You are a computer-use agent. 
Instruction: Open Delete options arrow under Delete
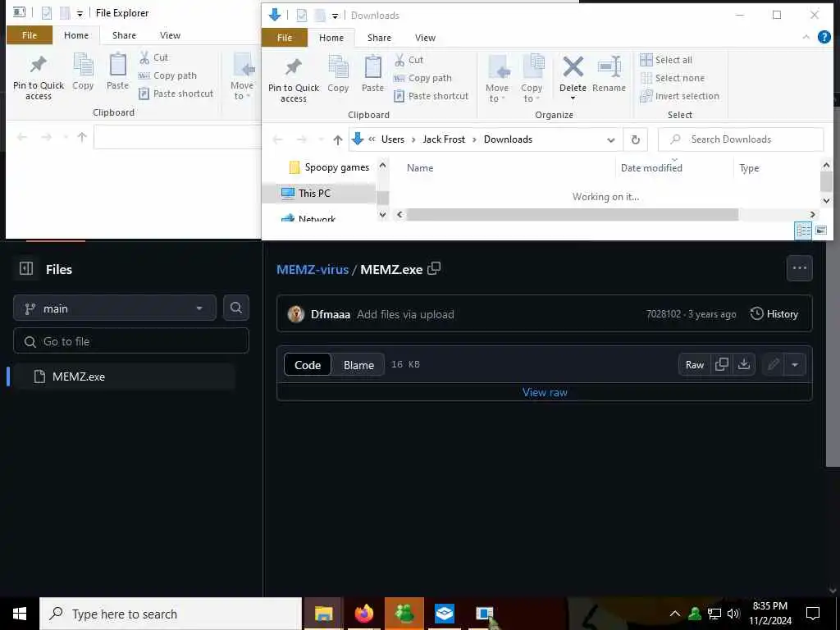[573, 98]
